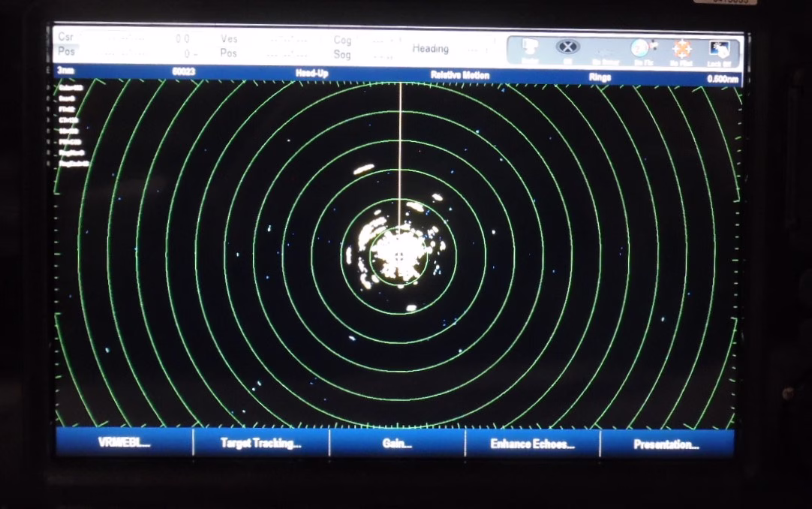Tap the 0.600nm ring spacing value
Viewport: 812px width, 509px height.
tap(723, 79)
